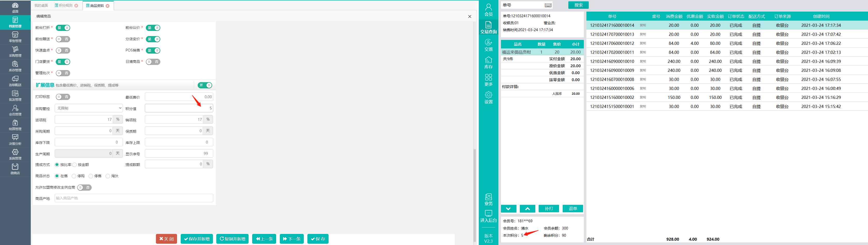Open 设置 in POS sidebar

pos(488,98)
